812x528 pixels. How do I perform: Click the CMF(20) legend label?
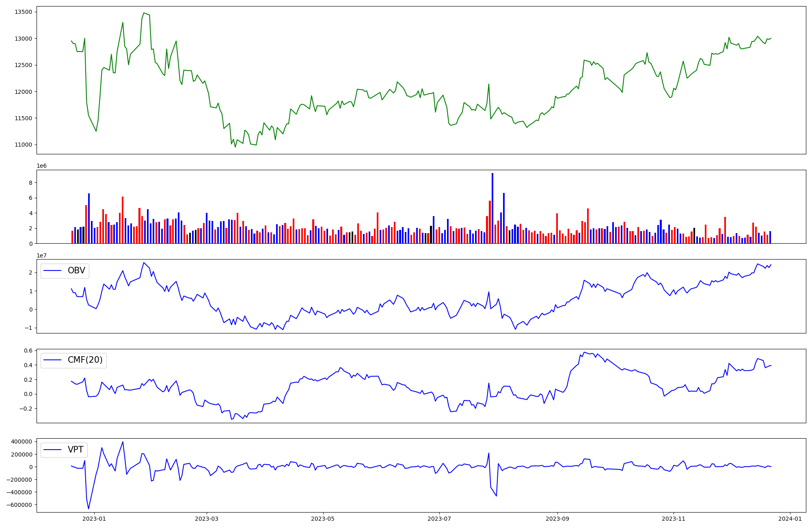pyautogui.click(x=85, y=360)
